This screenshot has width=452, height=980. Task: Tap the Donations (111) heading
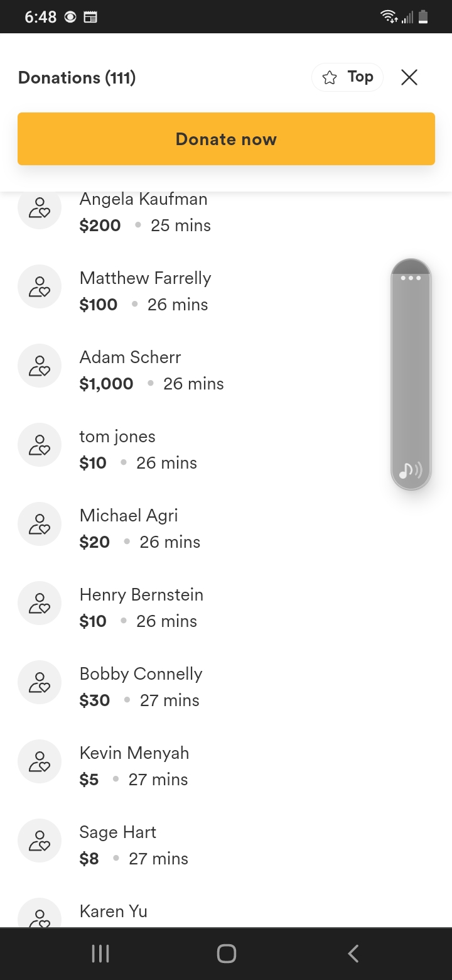coord(77,78)
